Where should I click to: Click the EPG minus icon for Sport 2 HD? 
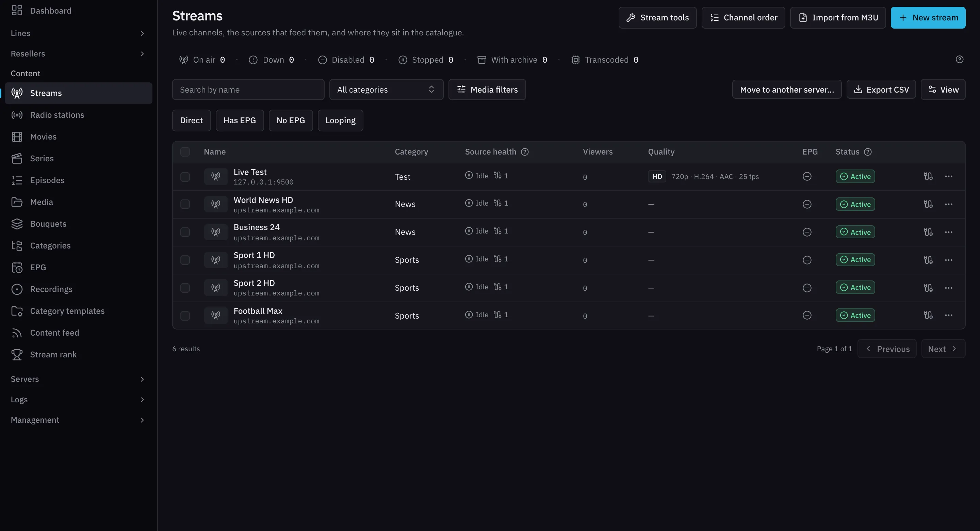click(807, 288)
